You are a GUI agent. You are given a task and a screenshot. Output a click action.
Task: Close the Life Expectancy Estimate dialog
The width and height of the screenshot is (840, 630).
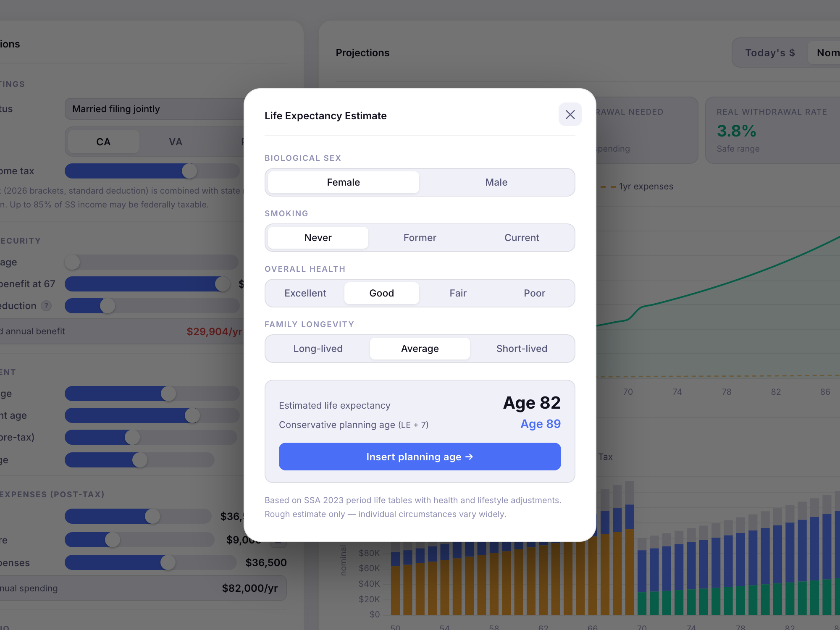570,115
